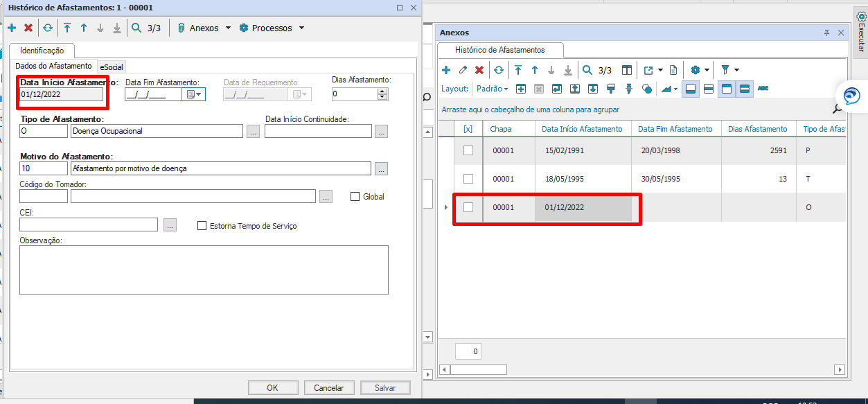Image resolution: width=868 pixels, height=404 pixels.
Task: Go to first record in form toolbar
Action: pyautogui.click(x=67, y=28)
